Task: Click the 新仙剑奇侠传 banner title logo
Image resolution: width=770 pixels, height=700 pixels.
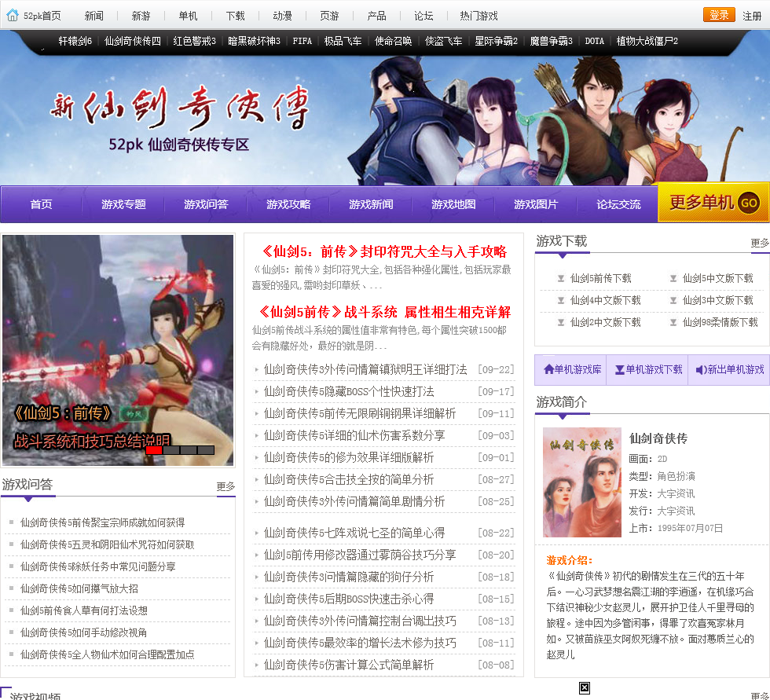Action: coord(180,107)
